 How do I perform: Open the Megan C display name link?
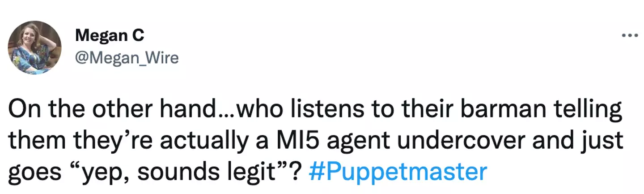coord(110,35)
